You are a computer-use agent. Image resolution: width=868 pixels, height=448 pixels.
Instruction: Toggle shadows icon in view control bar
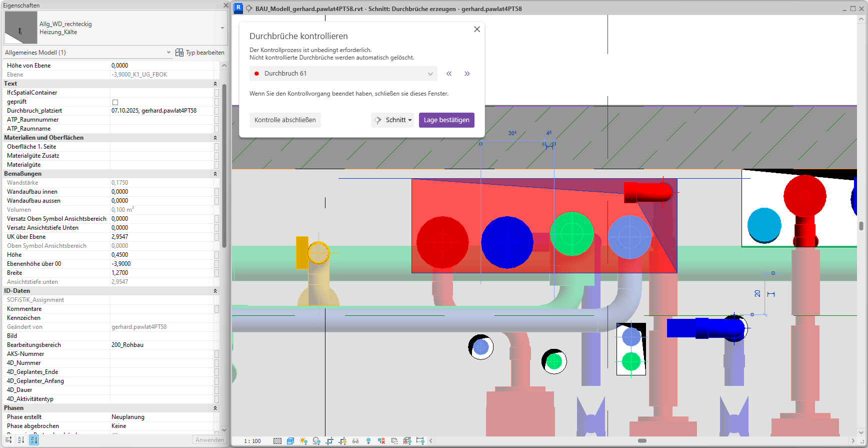click(316, 441)
